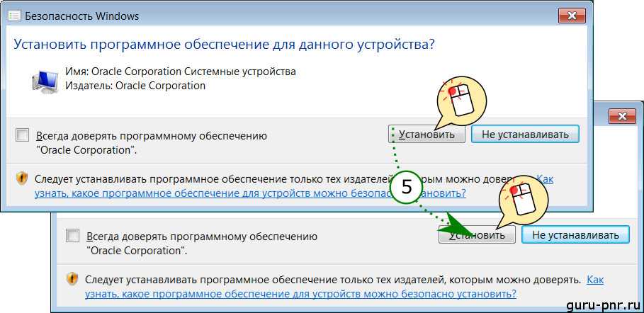
Task: Click Установить in the back dialog
Action: pos(477,235)
